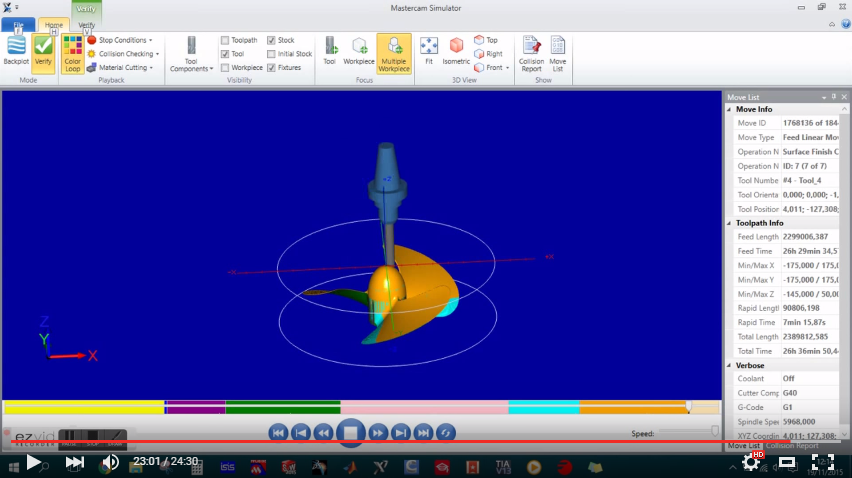Activate Verify mode icon
Viewport: 852px width, 478px height.
43,52
